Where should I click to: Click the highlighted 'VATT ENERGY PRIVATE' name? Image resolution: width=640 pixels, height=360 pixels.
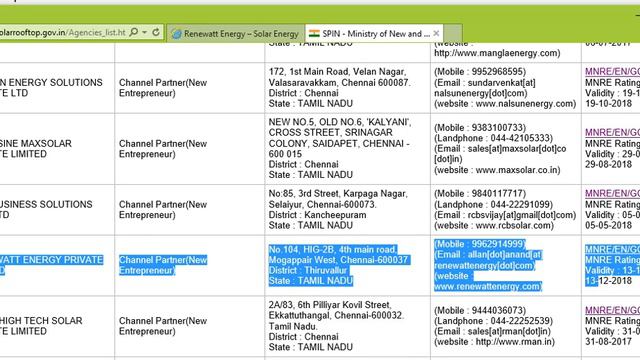pyautogui.click(x=51, y=260)
